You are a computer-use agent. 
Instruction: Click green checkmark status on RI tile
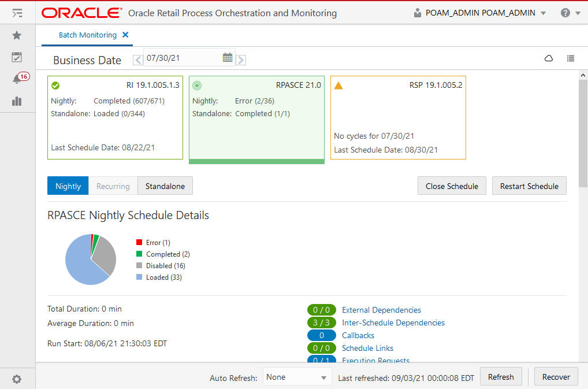(55, 86)
